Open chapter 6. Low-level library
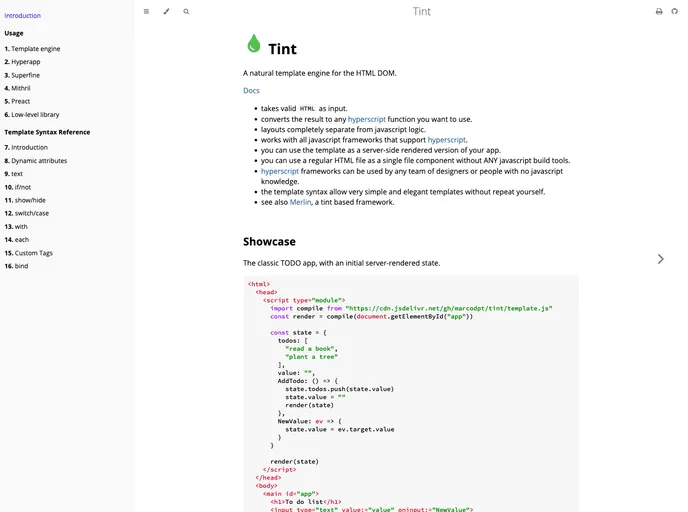Screen dimensions: 688x512 click(x=32, y=115)
